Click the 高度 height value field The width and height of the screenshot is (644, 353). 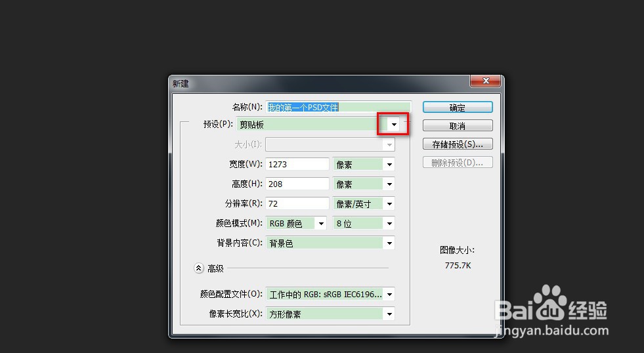point(297,184)
